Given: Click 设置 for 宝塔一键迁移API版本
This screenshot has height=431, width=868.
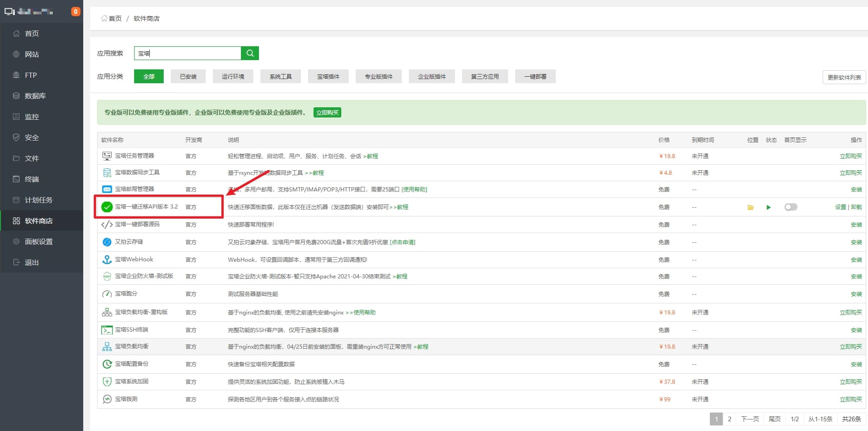Looking at the screenshot, I should coord(840,207).
